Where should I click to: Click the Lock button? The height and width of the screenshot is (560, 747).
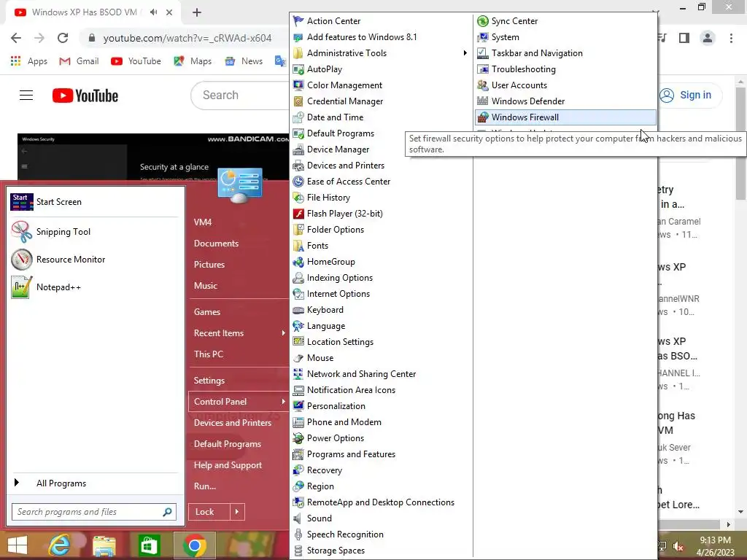tap(209, 512)
